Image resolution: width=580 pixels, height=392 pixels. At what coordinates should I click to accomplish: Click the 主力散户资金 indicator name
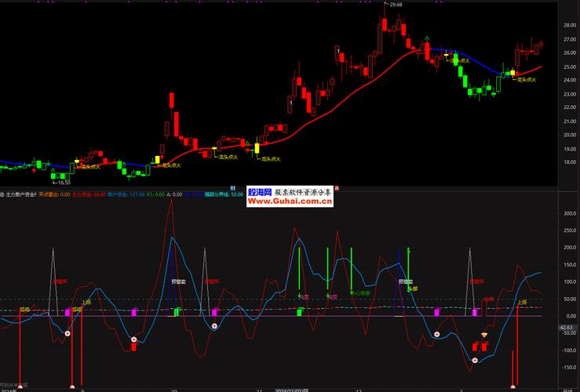tap(21, 194)
